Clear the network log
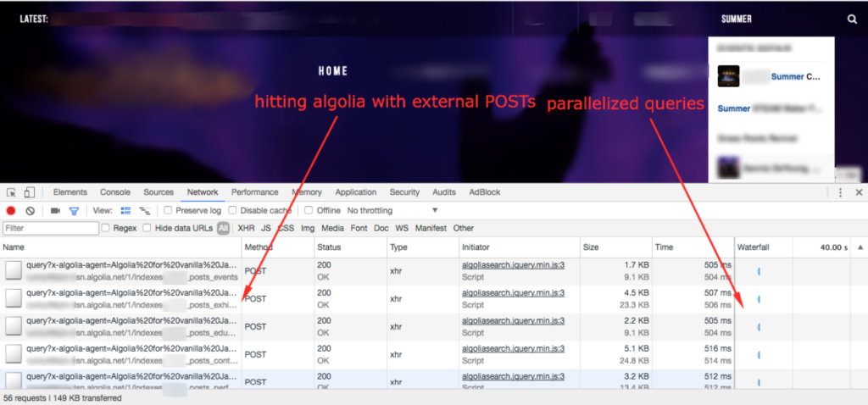Image resolution: width=868 pixels, height=405 pixels. (30, 211)
